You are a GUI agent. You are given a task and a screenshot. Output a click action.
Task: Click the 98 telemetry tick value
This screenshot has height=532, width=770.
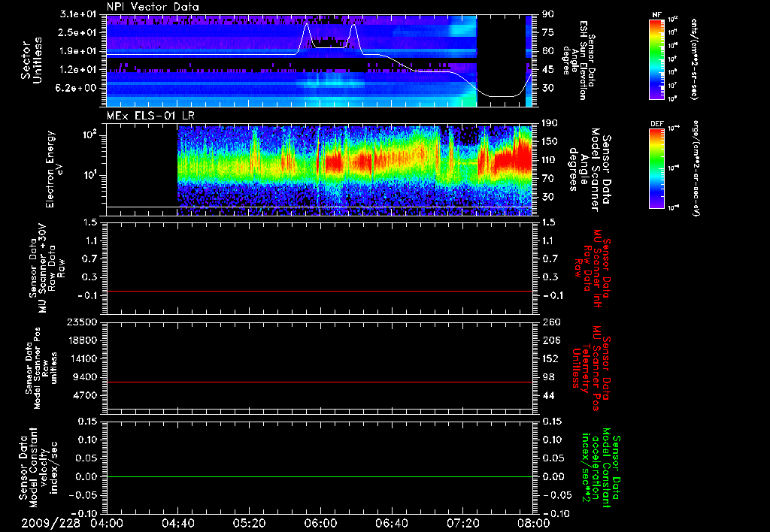click(548, 377)
